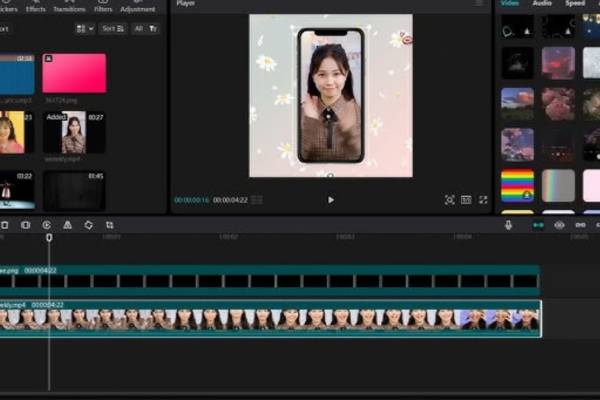Viewport: 600px width, 400px height.
Task: Toggle main track magnet snapping
Action: 539,225
